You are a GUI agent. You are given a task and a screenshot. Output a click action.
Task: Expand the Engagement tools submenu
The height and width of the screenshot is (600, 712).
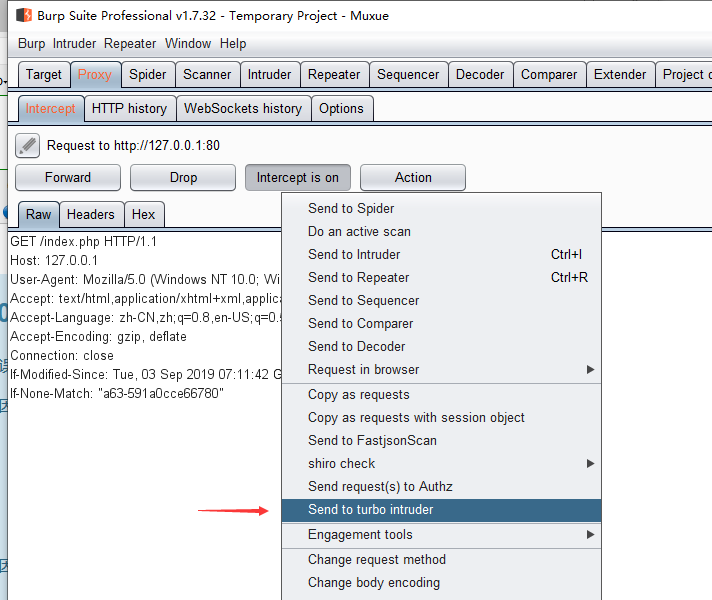tap(441, 535)
